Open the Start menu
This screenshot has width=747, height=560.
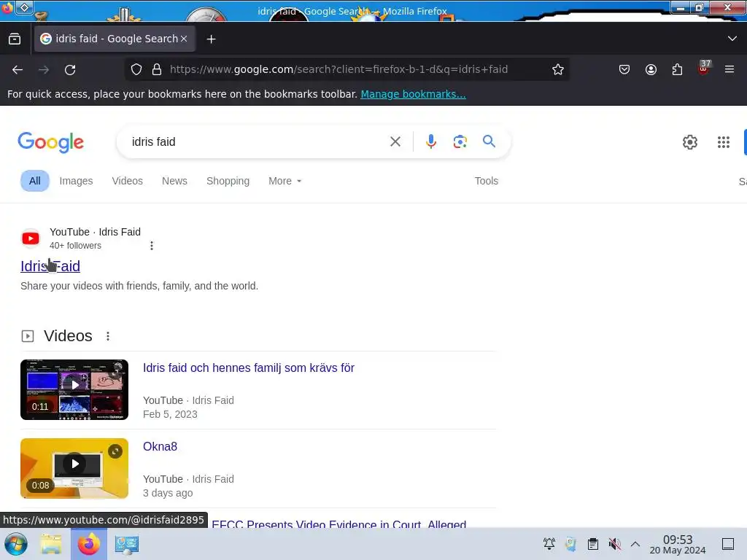pyautogui.click(x=16, y=544)
